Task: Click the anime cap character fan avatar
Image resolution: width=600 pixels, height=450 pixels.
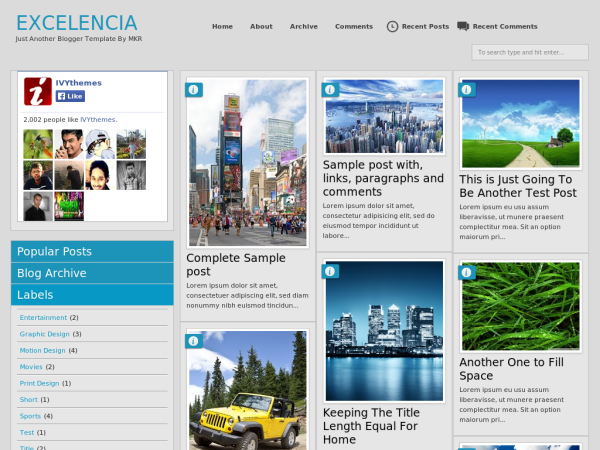Action: click(x=100, y=144)
